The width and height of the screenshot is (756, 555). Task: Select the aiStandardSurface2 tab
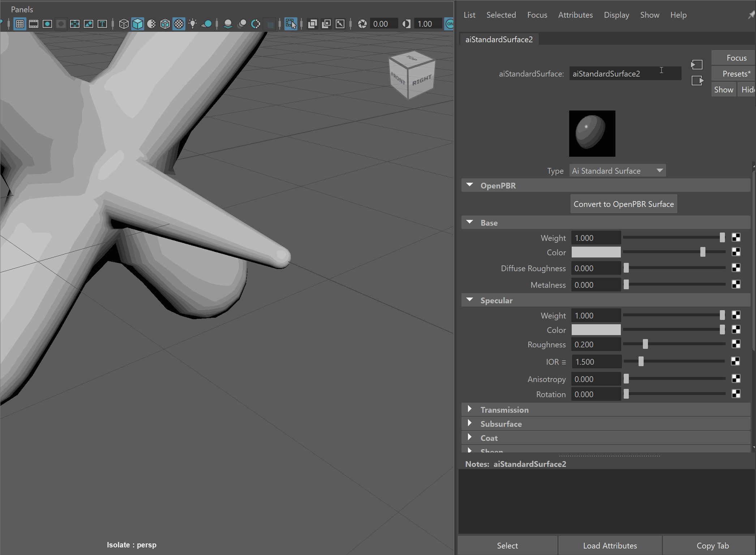(499, 39)
